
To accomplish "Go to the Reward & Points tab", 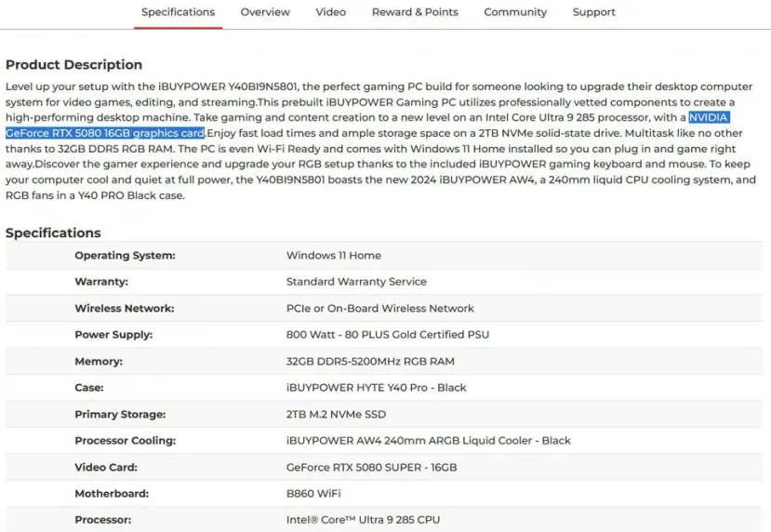I will pos(415,12).
